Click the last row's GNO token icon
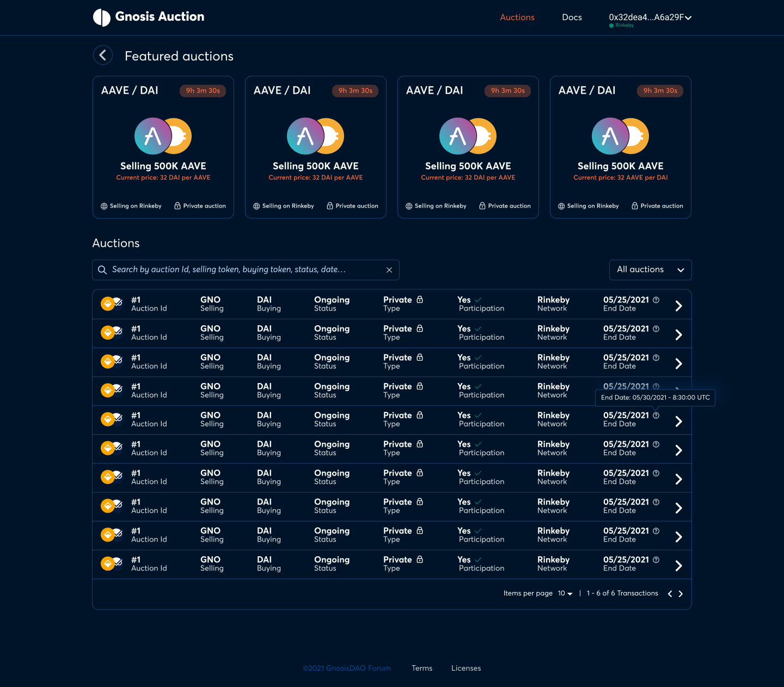 (108, 564)
